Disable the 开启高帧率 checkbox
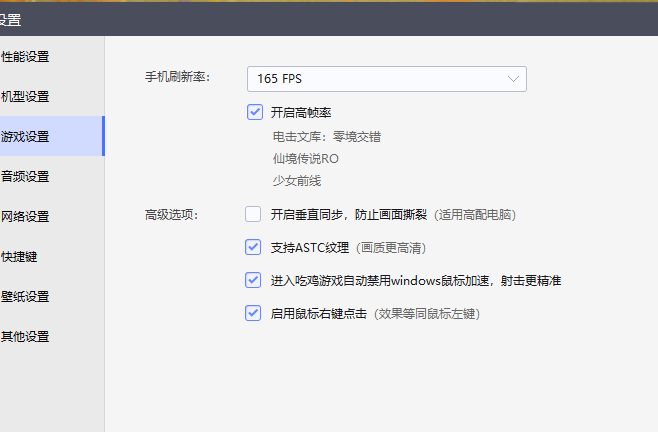The width and height of the screenshot is (658, 432). pos(254,112)
